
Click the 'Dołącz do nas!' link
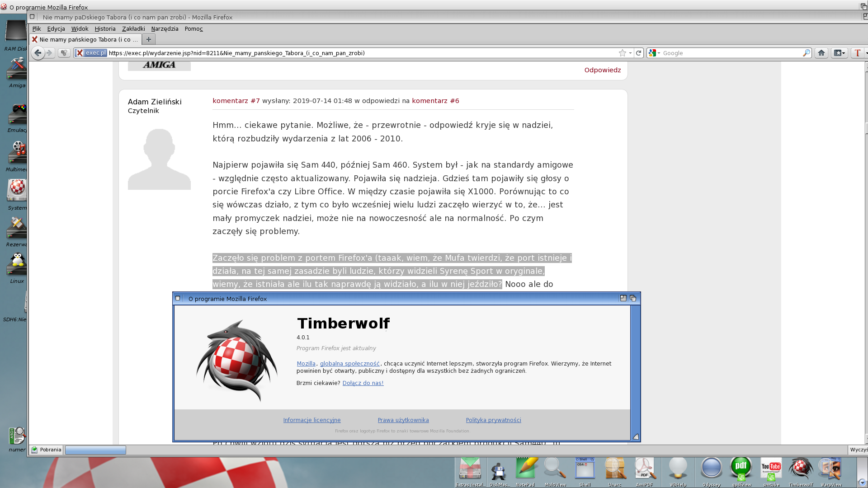click(x=363, y=383)
